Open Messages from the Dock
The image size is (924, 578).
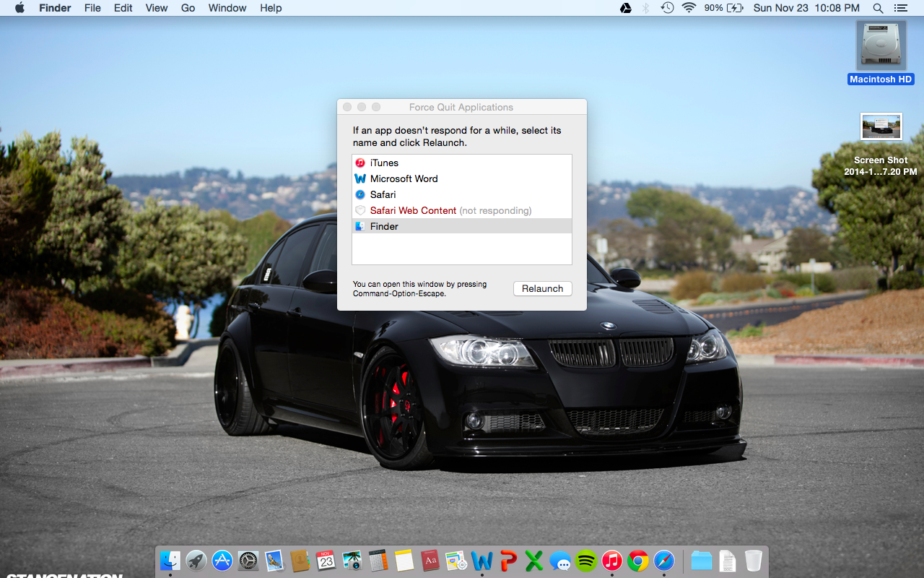(560, 560)
